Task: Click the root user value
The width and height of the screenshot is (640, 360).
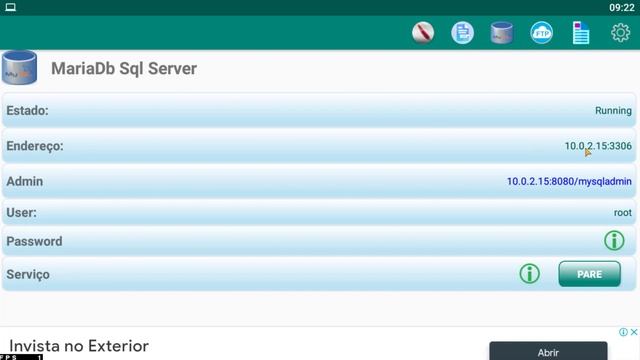Action: click(622, 213)
